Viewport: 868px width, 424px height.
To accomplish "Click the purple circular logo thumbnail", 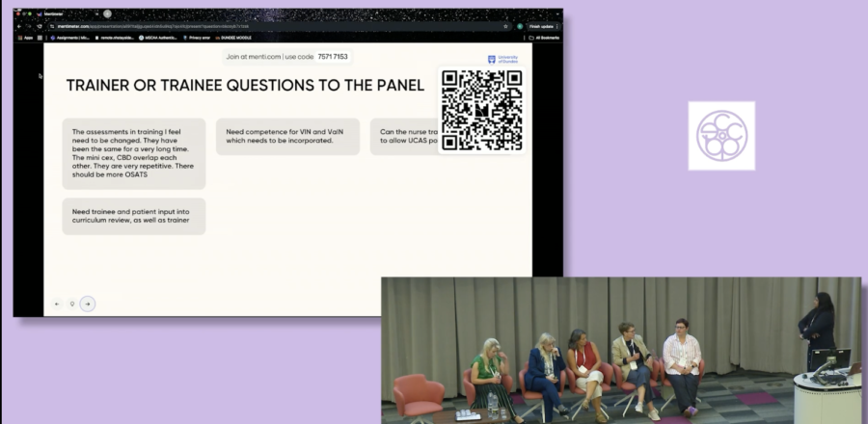I will point(721,136).
